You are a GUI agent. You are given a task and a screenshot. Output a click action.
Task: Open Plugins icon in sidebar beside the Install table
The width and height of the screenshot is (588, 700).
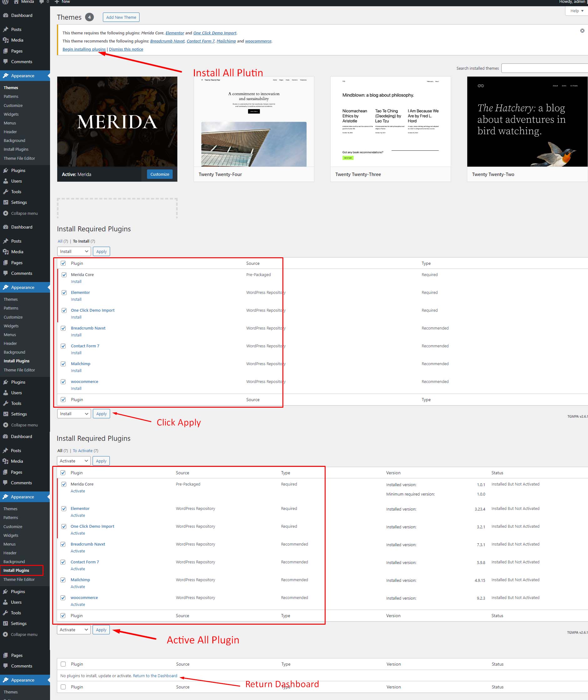pyautogui.click(x=6, y=382)
